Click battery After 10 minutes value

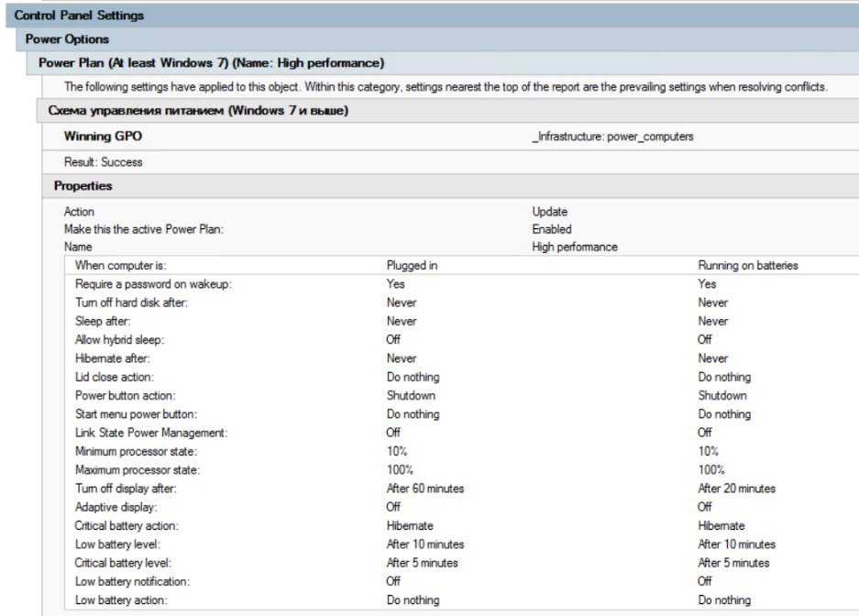coord(737,544)
